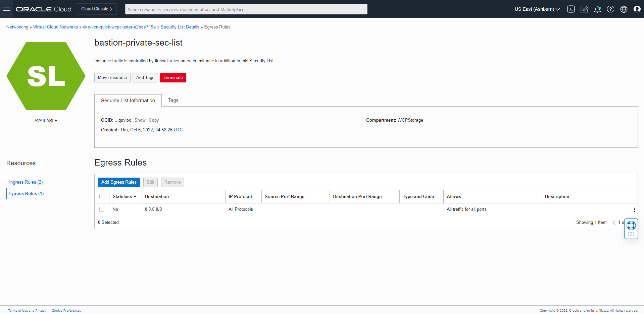Open the announcements bell icon
Screen dimensions: 644x314
click(x=597, y=9)
